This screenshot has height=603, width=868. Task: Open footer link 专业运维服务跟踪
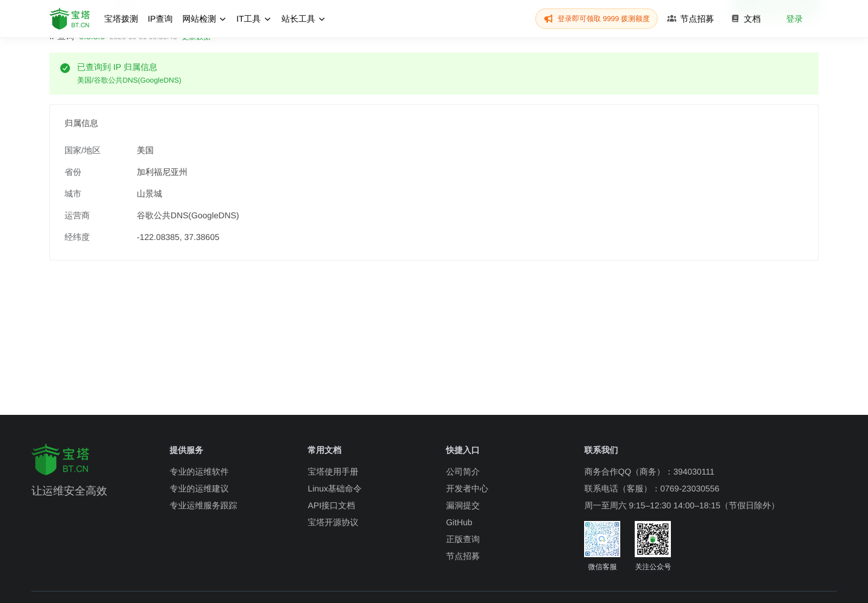(203, 506)
